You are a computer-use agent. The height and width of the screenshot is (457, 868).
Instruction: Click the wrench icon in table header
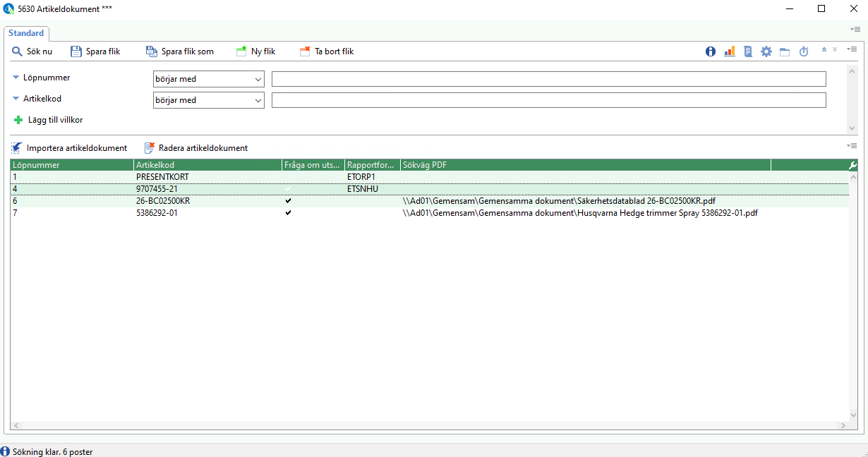click(x=852, y=165)
